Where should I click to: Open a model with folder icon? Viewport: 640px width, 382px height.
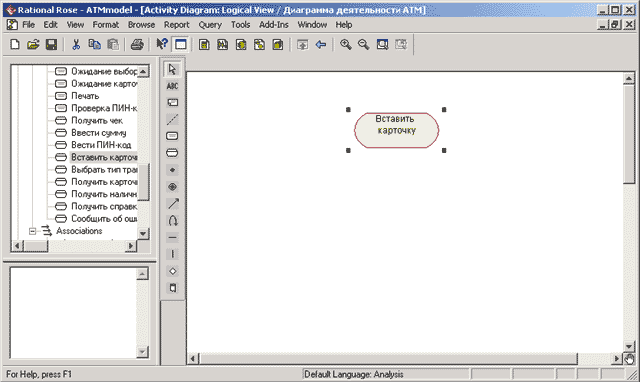pyautogui.click(x=33, y=44)
